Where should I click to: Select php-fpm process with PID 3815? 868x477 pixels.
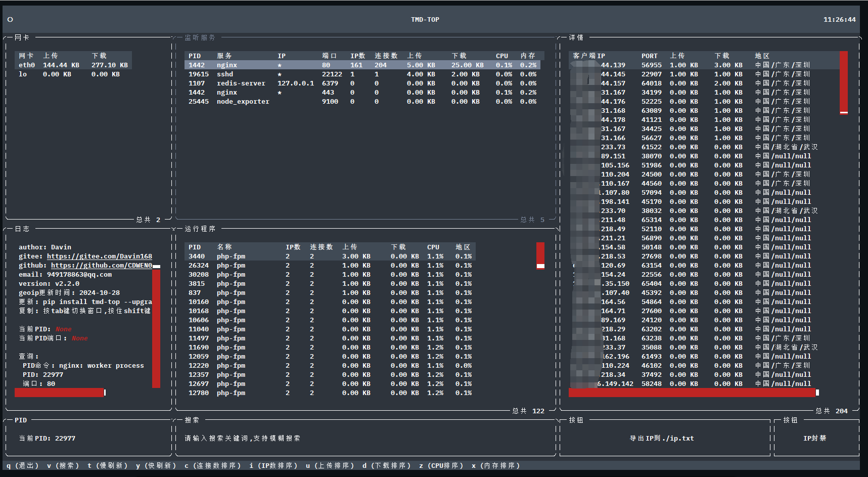click(330, 284)
